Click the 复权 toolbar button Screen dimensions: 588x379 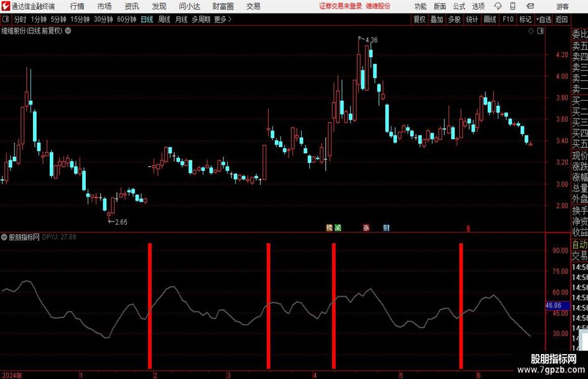pos(419,19)
